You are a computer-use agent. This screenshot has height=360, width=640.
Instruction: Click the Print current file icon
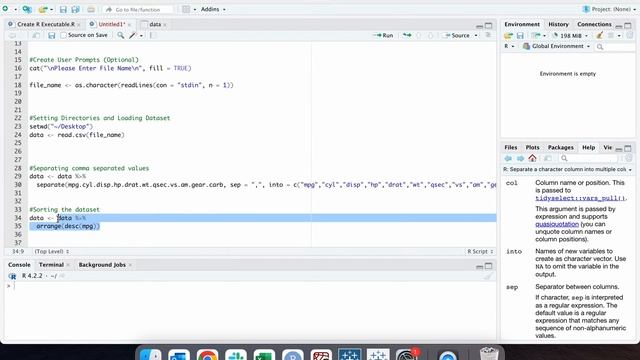[x=91, y=9]
